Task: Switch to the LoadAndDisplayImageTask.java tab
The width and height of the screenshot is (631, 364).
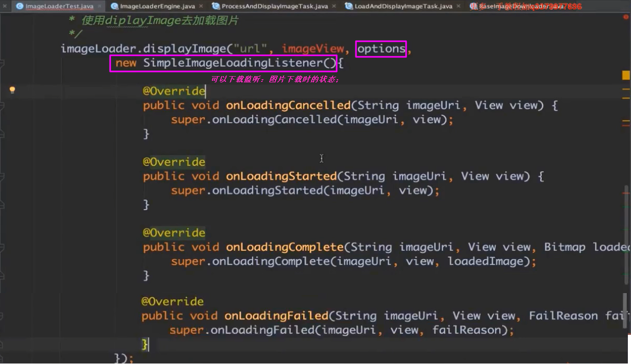Action: 403,6
